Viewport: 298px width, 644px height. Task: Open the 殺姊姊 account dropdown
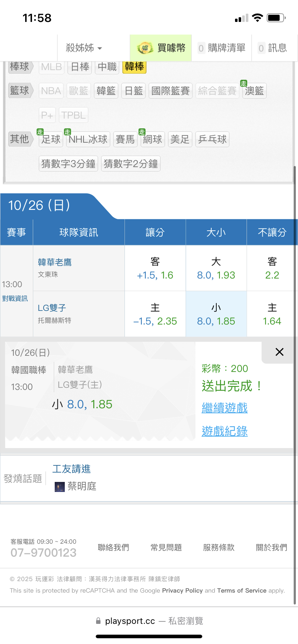point(84,48)
